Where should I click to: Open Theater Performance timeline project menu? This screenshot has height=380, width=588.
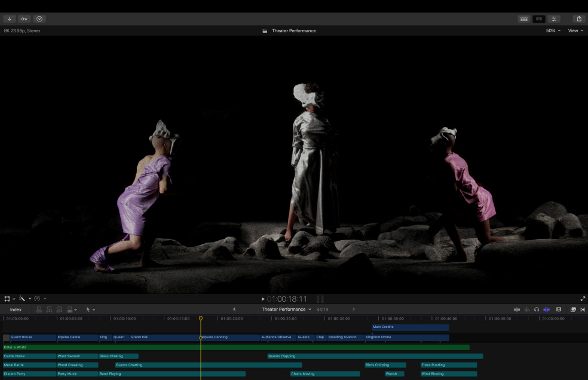click(x=286, y=309)
